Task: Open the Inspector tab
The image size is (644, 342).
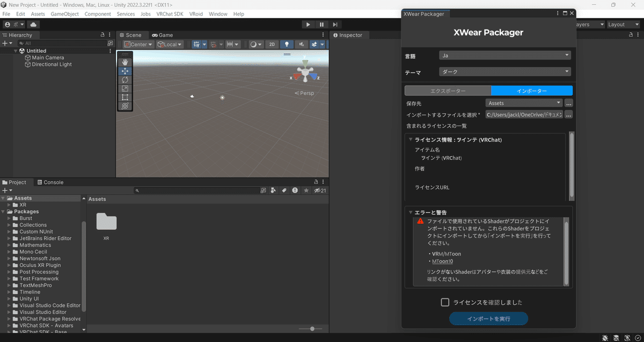Action: [348, 35]
